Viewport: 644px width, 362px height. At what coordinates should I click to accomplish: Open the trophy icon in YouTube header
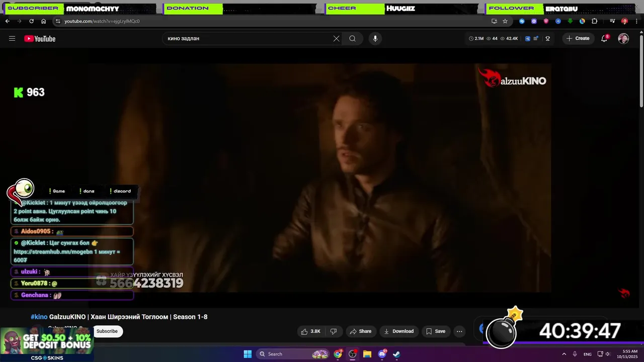(548, 39)
